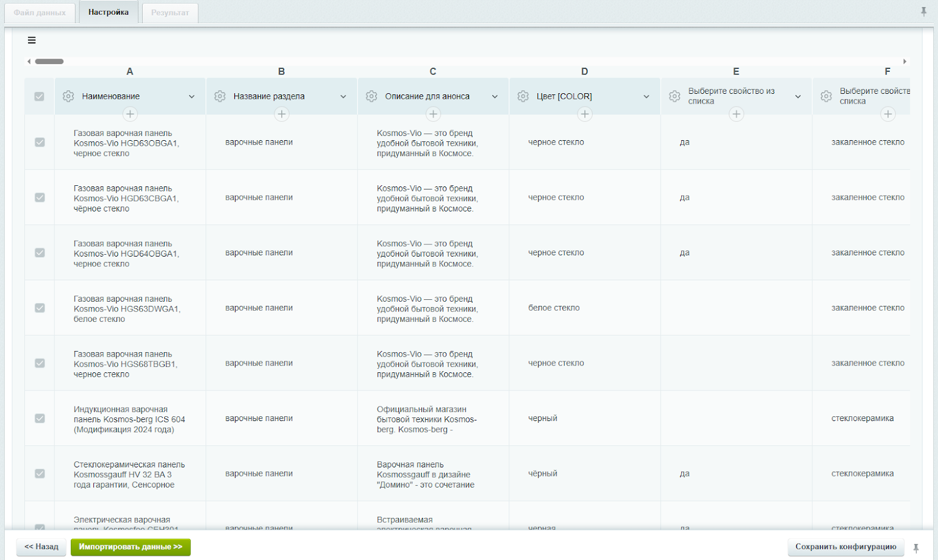Image resolution: width=938 pixels, height=560 pixels.
Task: Click 'Индукционная варочная панель' name cell
Action: tap(129, 419)
